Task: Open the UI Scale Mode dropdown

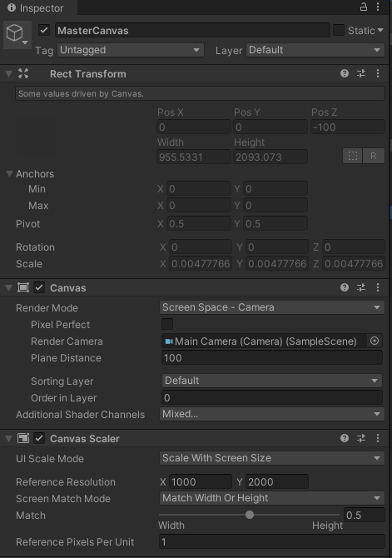Action: (x=272, y=458)
